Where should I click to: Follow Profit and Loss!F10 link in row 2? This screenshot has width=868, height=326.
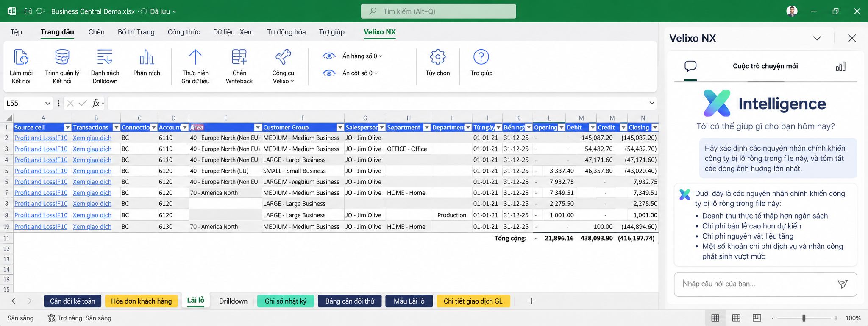tap(41, 138)
